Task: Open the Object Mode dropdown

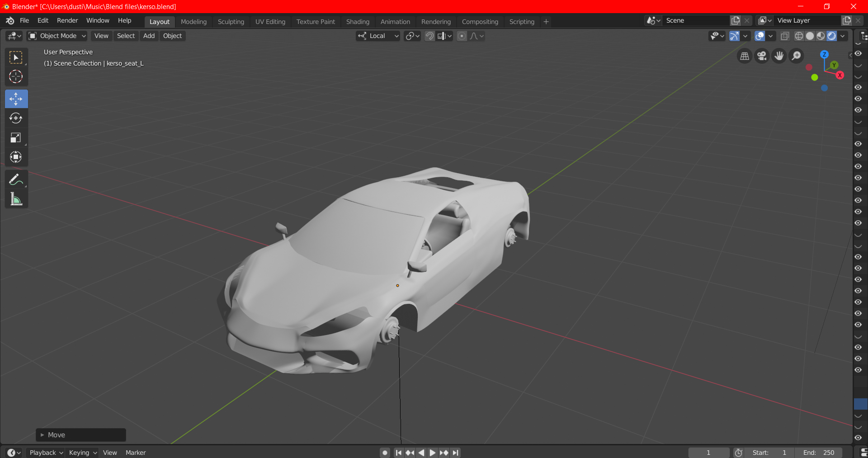Action: (x=57, y=36)
